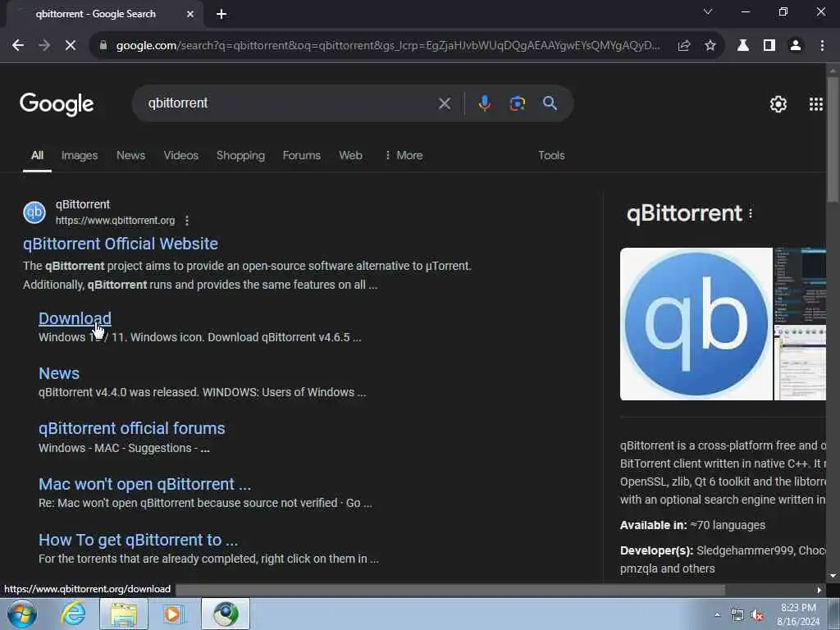Show hidden tray icons arrow
Screen dimensions: 840x630
[717, 614]
